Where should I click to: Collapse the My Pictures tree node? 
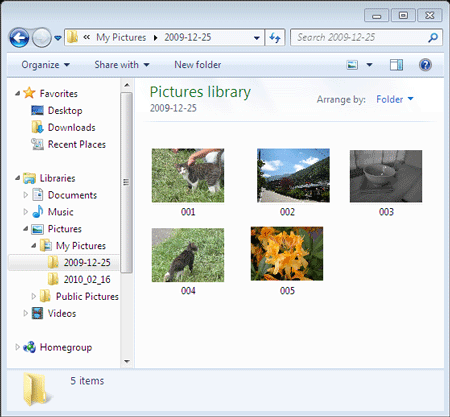point(34,246)
